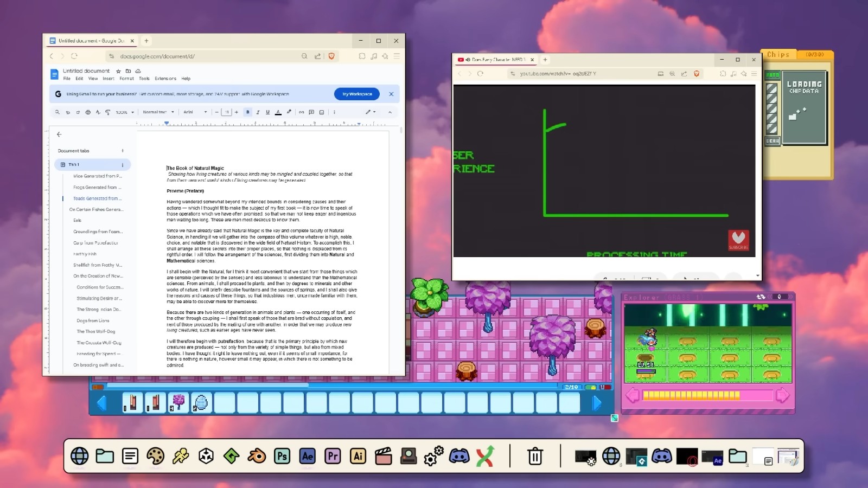The height and width of the screenshot is (488, 868).
Task: Select the text highlight color pen
Action: (289, 112)
